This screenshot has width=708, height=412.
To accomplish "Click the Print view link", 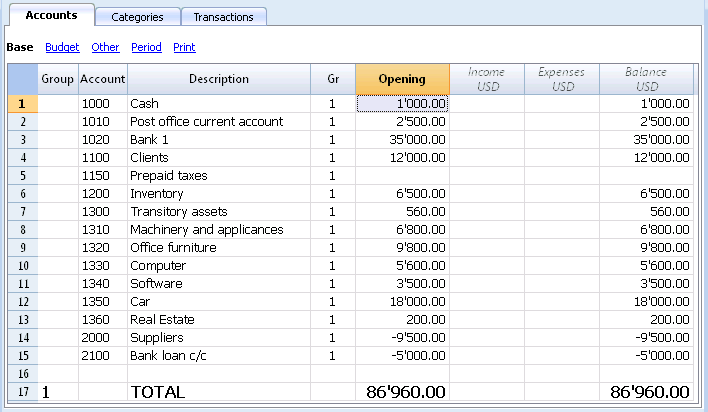I will click(184, 47).
